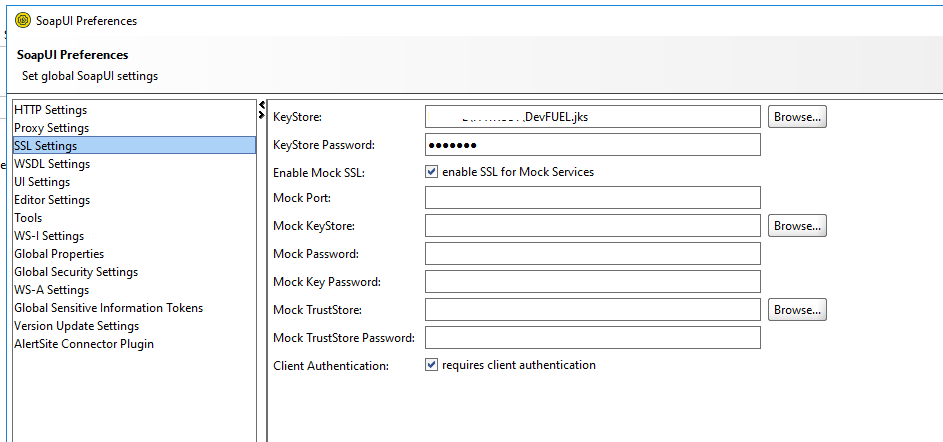Click the Mock TrustStore path field

click(x=592, y=310)
